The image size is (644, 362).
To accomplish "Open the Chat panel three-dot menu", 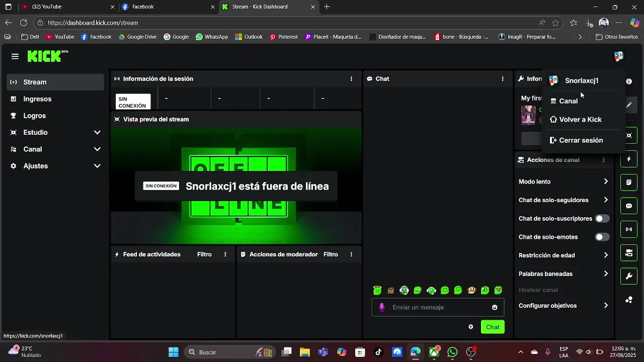I will [x=502, y=79].
